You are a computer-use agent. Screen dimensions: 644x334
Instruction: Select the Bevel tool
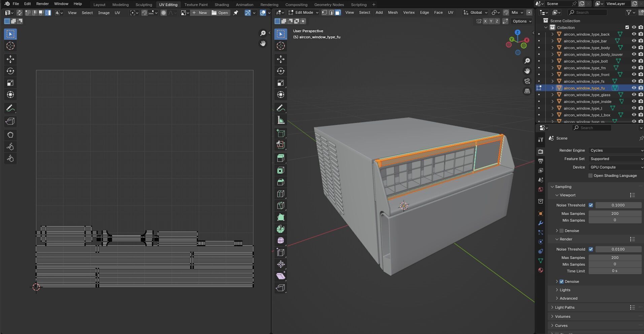pyautogui.click(x=281, y=182)
